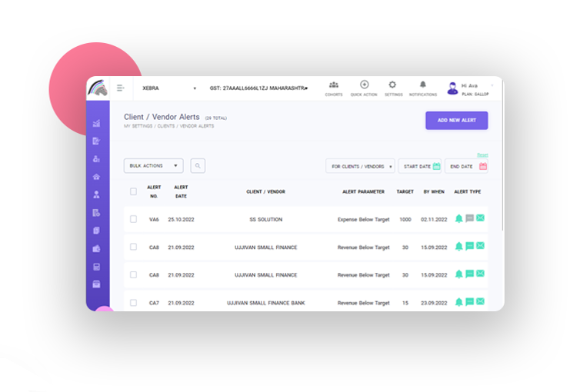Open the For Clients / Vendors dropdown
The image size is (570, 392).
coord(360,166)
